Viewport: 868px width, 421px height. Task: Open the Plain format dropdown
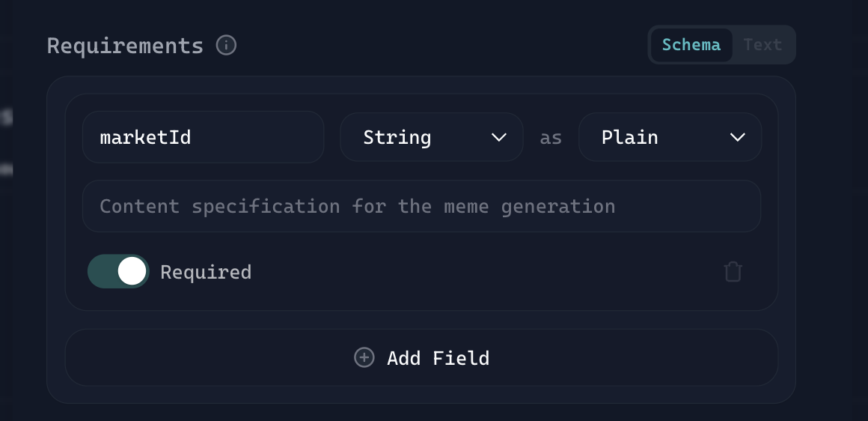(670, 137)
